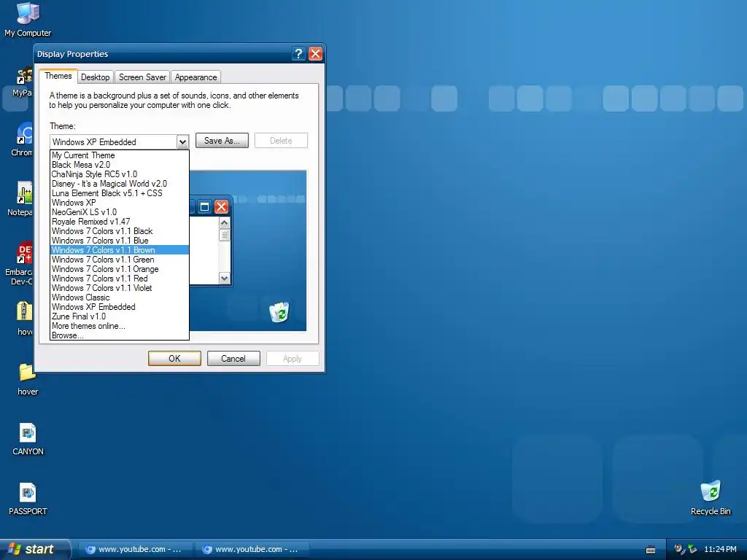Switch to second www.youtube.com taskbar window
Viewport: 747px width, 560px height.
coord(252,550)
